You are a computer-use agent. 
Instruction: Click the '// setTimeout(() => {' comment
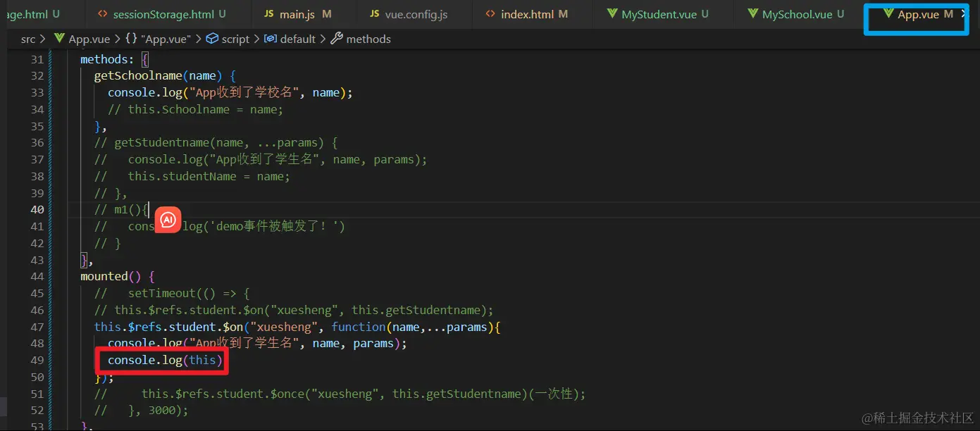pyautogui.click(x=173, y=293)
